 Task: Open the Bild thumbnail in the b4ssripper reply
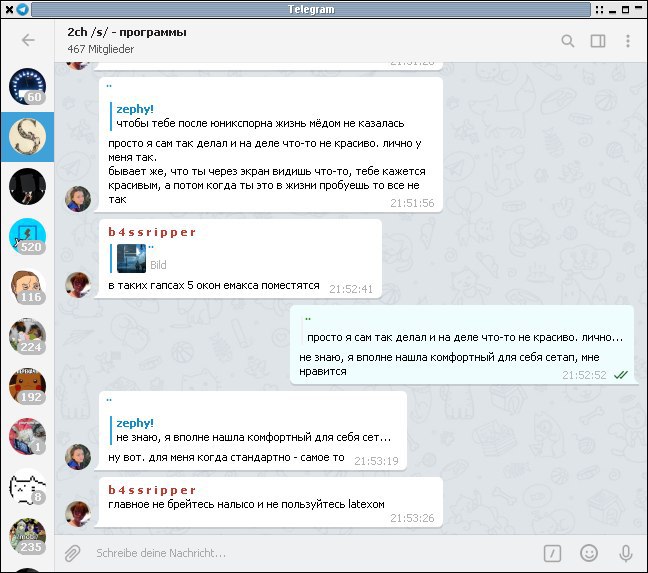coord(131,259)
